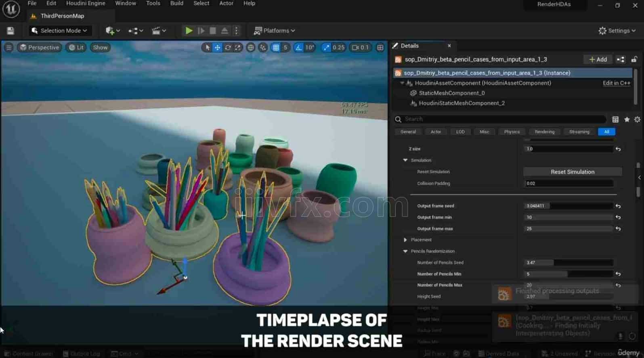
Task: Open the Build menu
Action: (x=177, y=4)
